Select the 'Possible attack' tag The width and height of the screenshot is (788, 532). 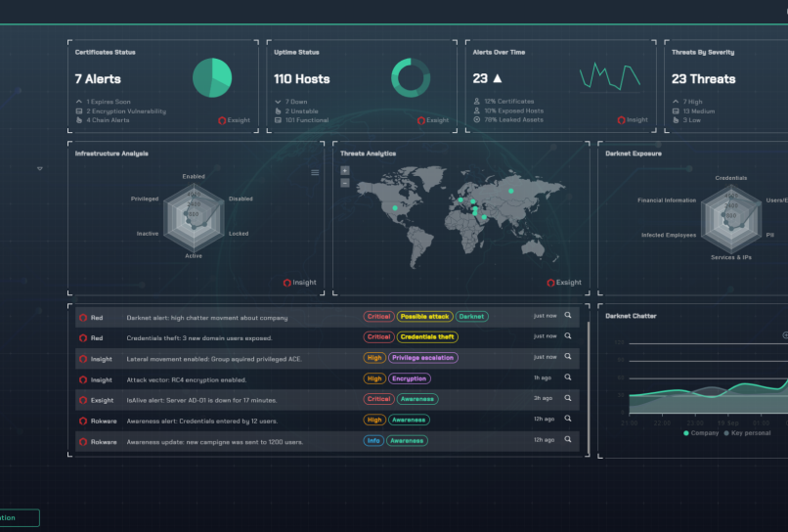tap(424, 317)
